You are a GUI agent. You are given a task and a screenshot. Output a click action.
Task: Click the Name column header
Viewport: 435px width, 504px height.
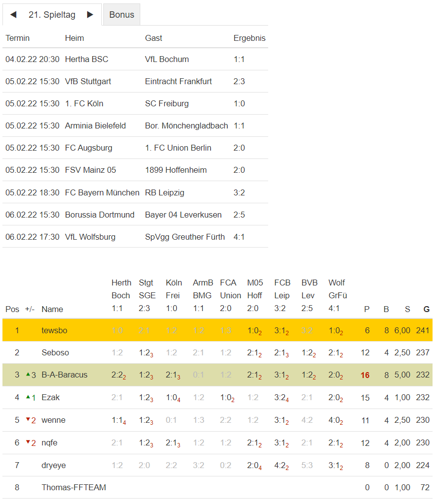click(52, 309)
